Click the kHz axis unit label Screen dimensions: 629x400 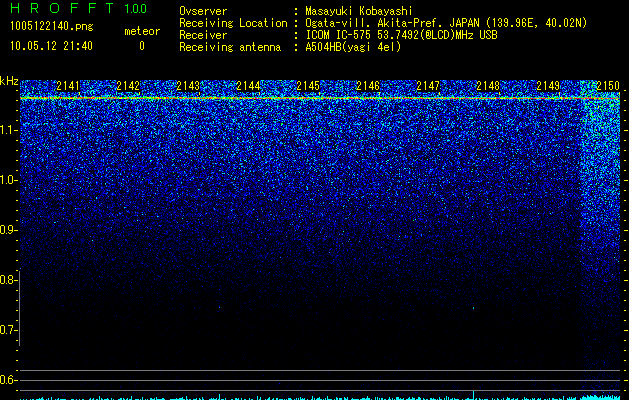click(x=9, y=81)
